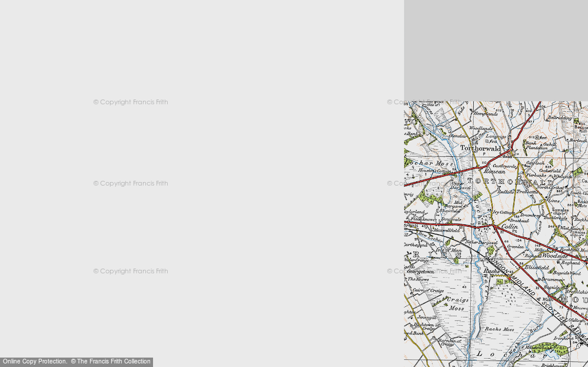Select the 'Isle of Man' label on the map
The width and height of the screenshot is (588, 367).
[x=449, y=250]
